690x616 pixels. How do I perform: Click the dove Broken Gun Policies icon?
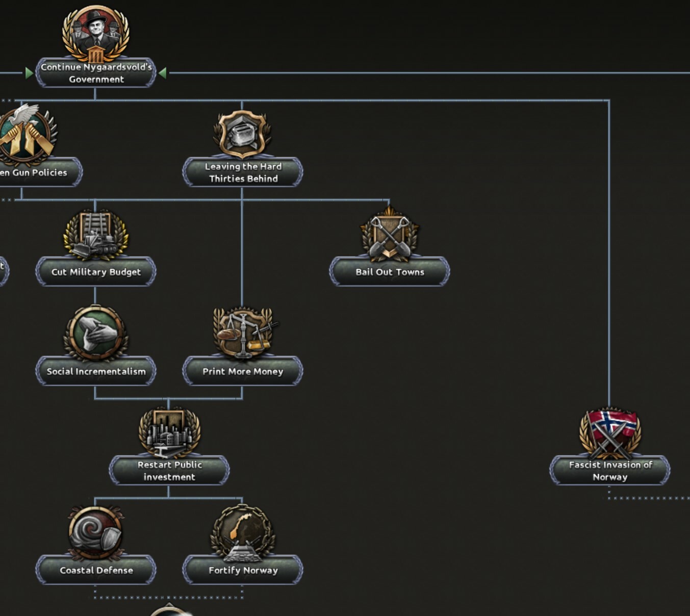(25, 134)
